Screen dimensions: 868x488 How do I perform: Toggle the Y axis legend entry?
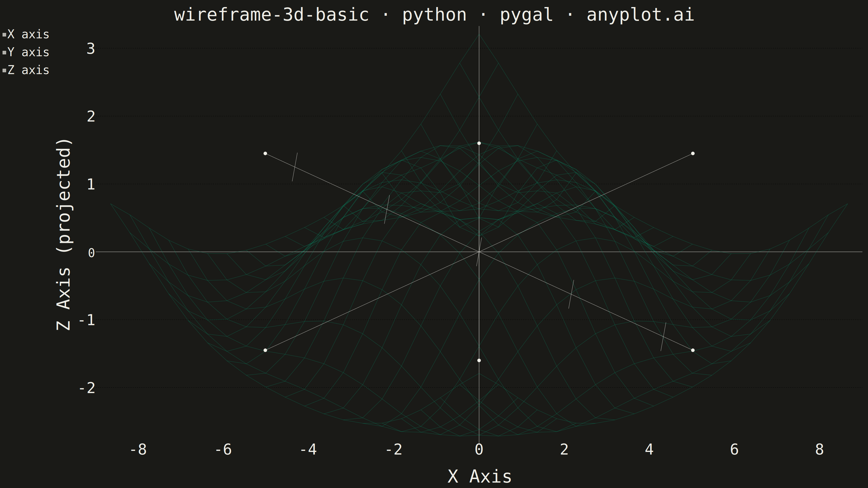click(26, 52)
